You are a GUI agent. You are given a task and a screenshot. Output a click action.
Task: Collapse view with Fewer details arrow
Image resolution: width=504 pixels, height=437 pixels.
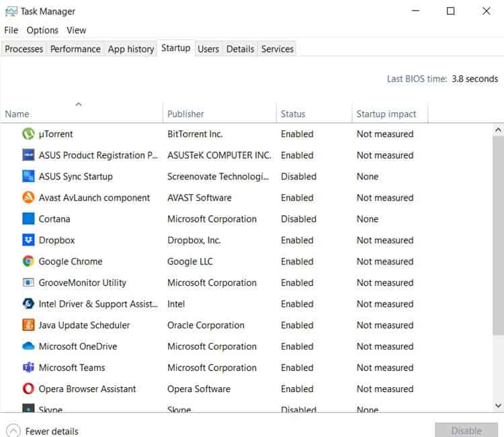(x=13, y=430)
